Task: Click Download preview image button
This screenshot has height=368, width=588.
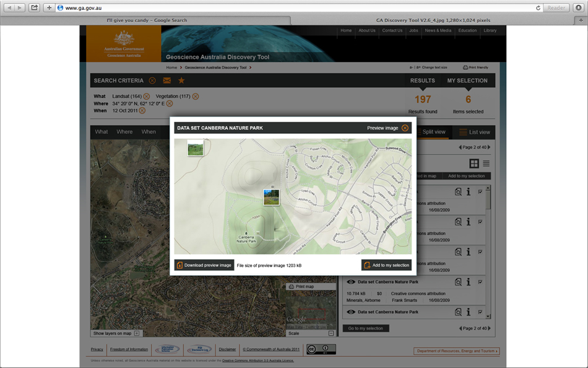Action: point(204,265)
